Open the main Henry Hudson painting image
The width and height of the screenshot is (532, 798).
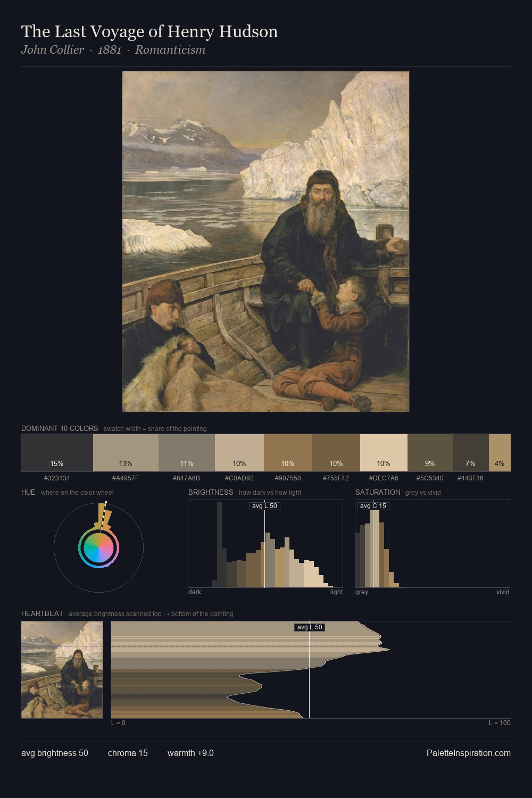coord(265,242)
